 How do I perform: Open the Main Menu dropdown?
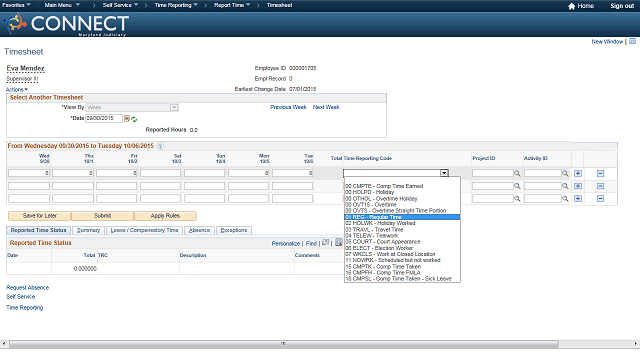62,5
